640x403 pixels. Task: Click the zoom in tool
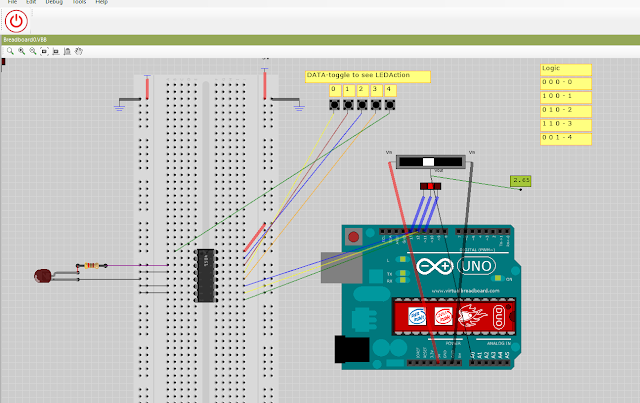click(x=22, y=51)
